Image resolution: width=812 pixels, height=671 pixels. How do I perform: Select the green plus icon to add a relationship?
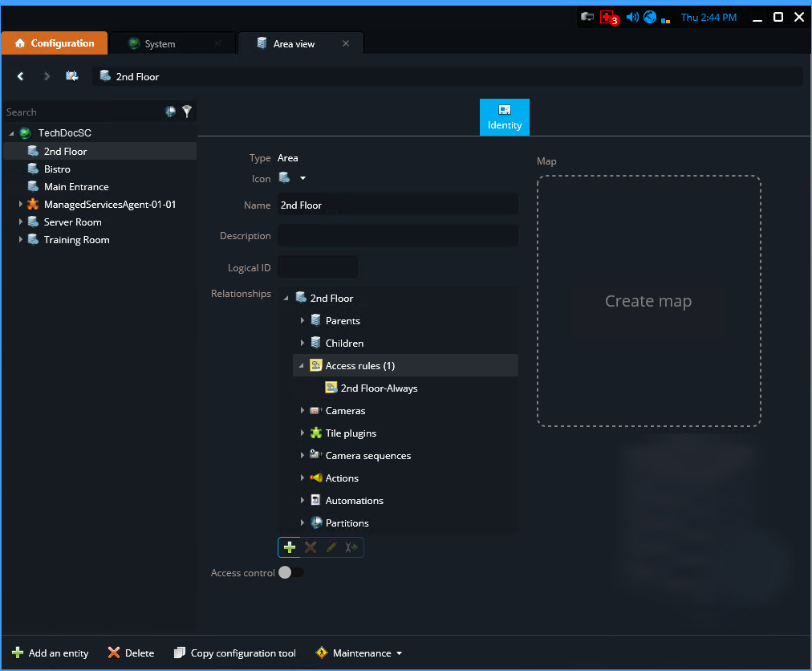(x=289, y=547)
